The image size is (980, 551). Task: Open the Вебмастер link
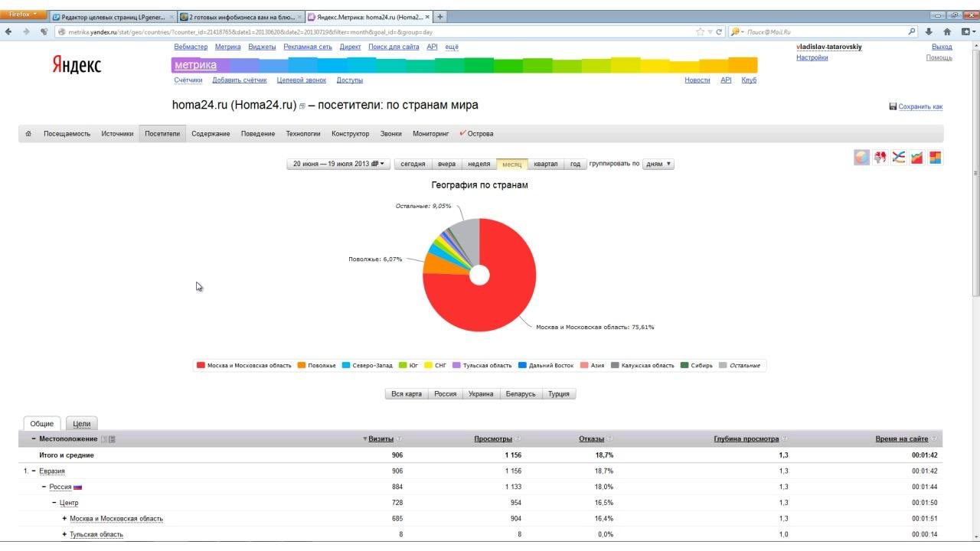191,47
